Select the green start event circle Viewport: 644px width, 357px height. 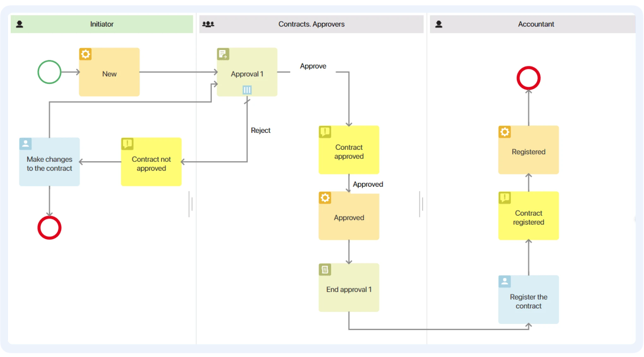49,72
